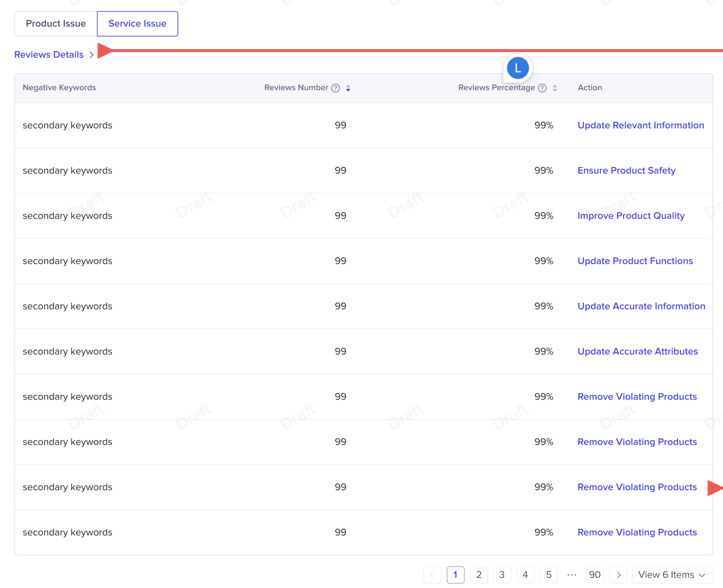Expand Reviews Details link chevron
723x588 pixels.
(x=92, y=55)
